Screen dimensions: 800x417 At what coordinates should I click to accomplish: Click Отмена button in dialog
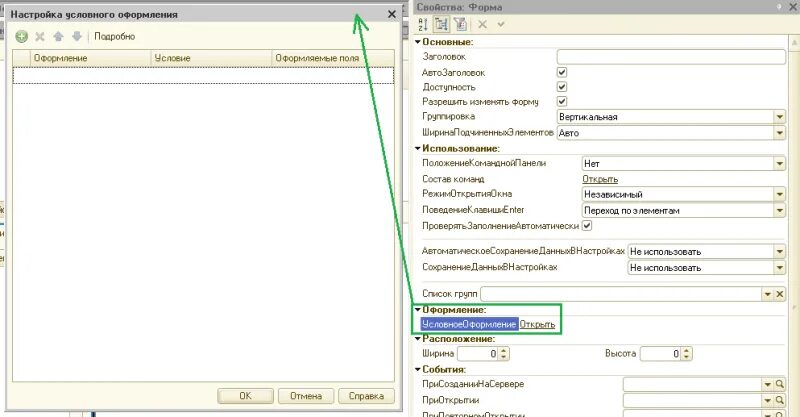pos(306,396)
